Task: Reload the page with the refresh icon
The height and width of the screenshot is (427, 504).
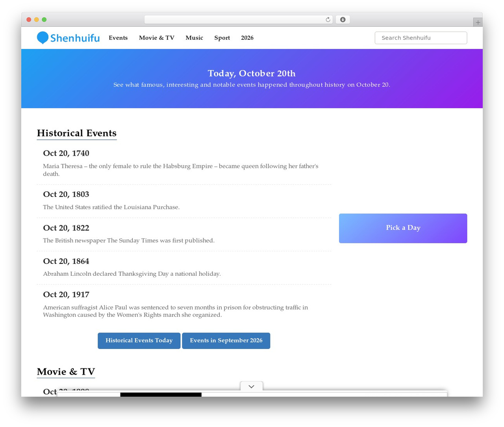Action: [328, 20]
